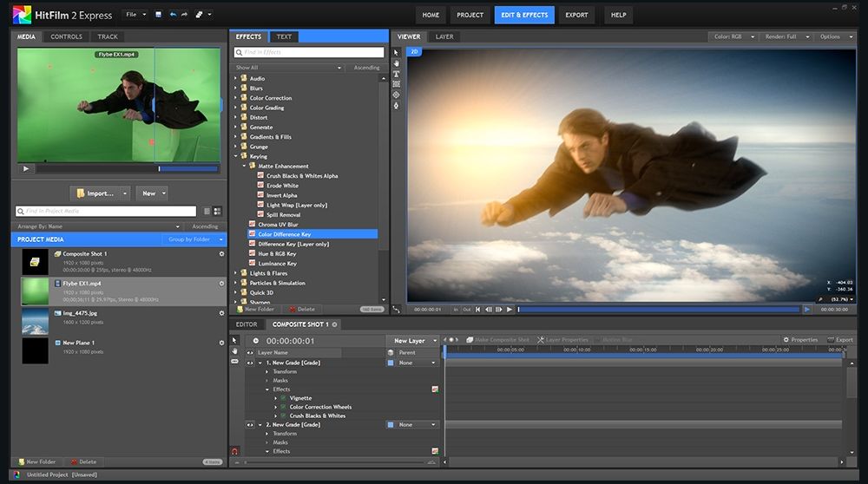Open the Render: Full dropdown

click(x=786, y=36)
